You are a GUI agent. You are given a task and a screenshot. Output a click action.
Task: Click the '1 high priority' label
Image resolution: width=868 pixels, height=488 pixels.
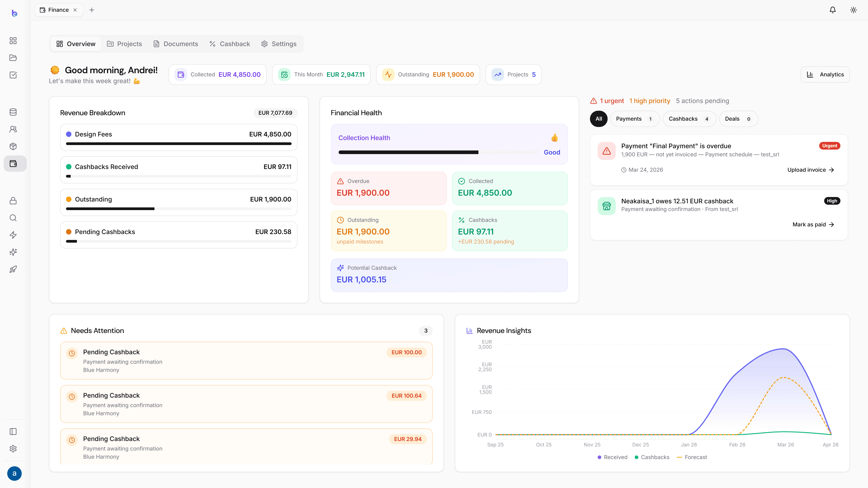pos(650,101)
